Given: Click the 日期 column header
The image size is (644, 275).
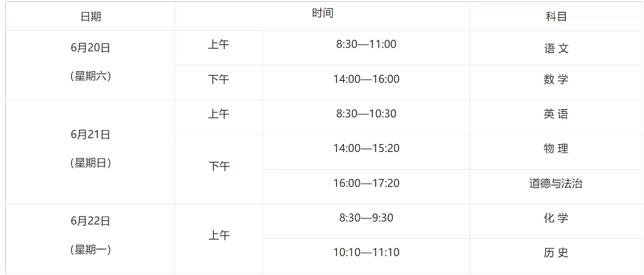Looking at the screenshot, I should pos(91,17).
